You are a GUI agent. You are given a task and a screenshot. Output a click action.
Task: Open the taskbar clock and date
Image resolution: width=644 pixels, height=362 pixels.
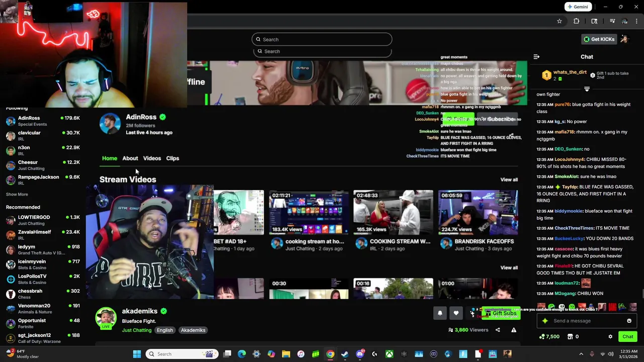[628, 354]
